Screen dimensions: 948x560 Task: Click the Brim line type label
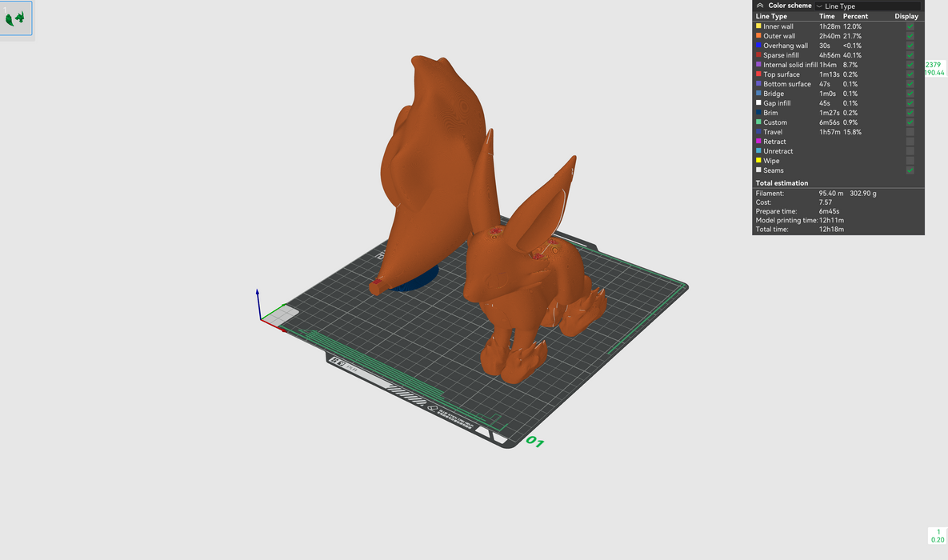point(770,113)
